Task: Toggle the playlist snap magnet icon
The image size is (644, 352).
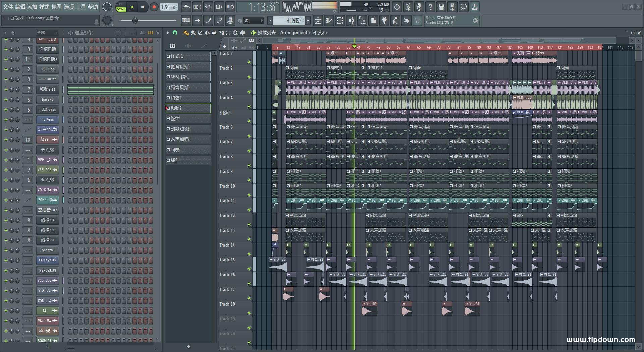Action: click(x=175, y=33)
